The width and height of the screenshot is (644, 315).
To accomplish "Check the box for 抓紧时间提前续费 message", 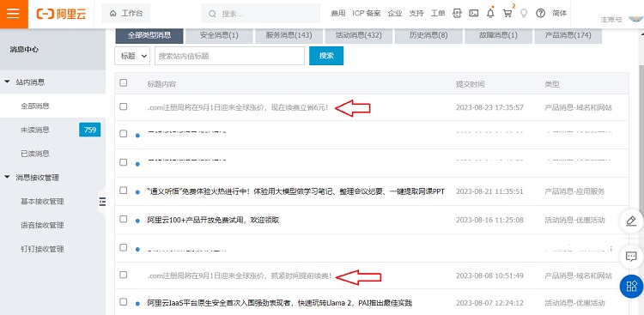I will 123,275.
